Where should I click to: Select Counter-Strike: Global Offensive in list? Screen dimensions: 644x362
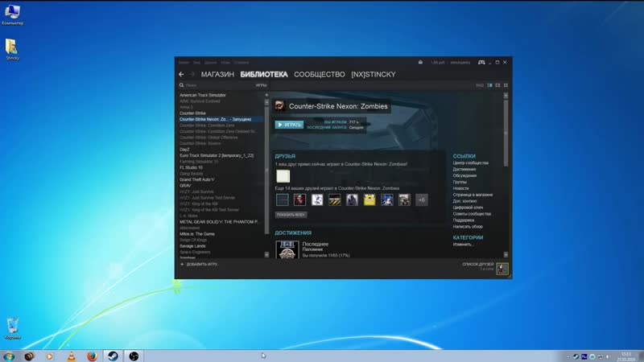pyautogui.click(x=208, y=138)
